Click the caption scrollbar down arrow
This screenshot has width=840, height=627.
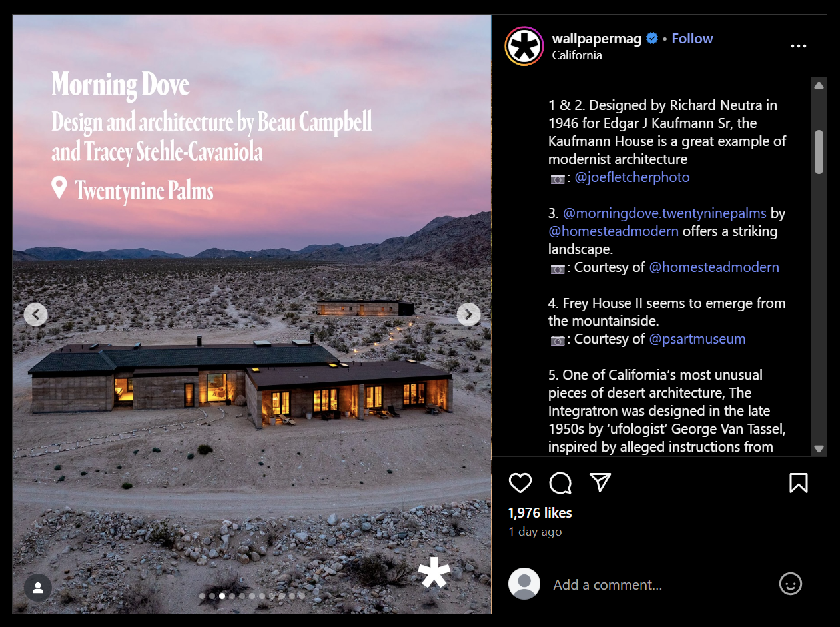tap(819, 449)
